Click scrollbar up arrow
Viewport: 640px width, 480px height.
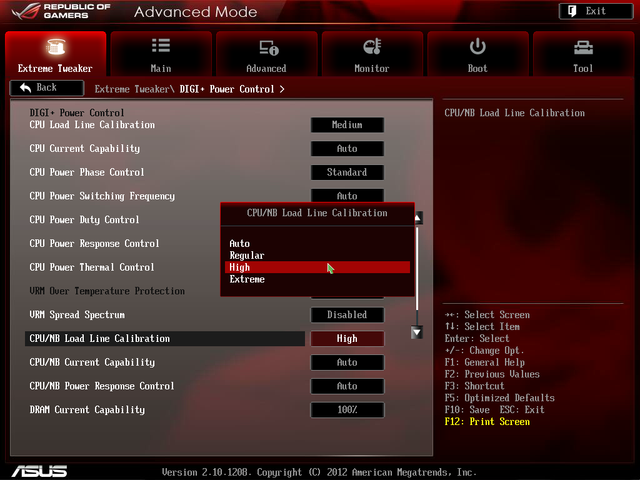(418, 218)
